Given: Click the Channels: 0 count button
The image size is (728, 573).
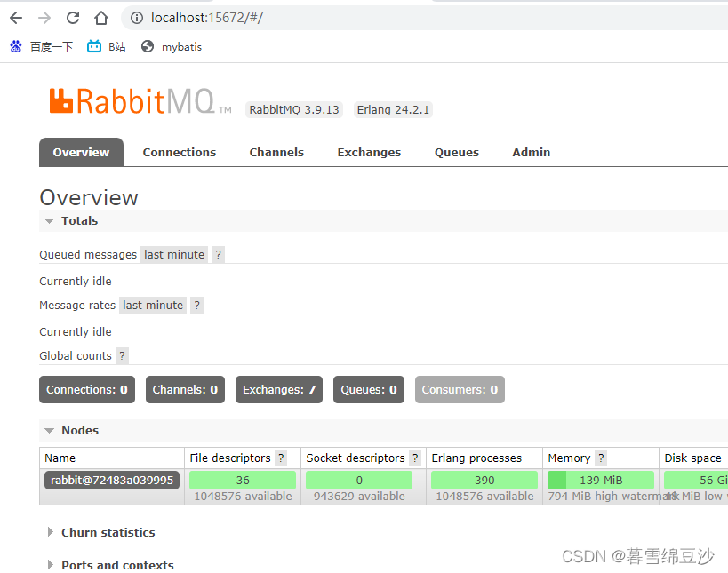Looking at the screenshot, I should pos(185,389).
